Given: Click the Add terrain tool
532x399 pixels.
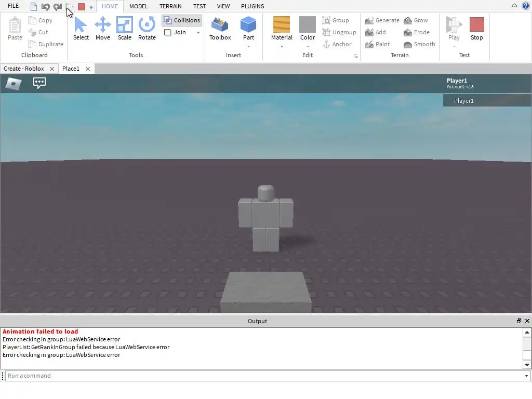Looking at the screenshot, I should (x=376, y=32).
